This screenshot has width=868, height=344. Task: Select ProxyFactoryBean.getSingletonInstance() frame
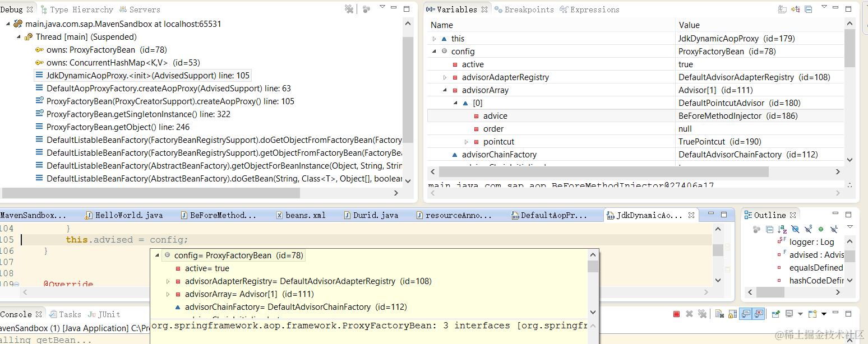pos(132,114)
